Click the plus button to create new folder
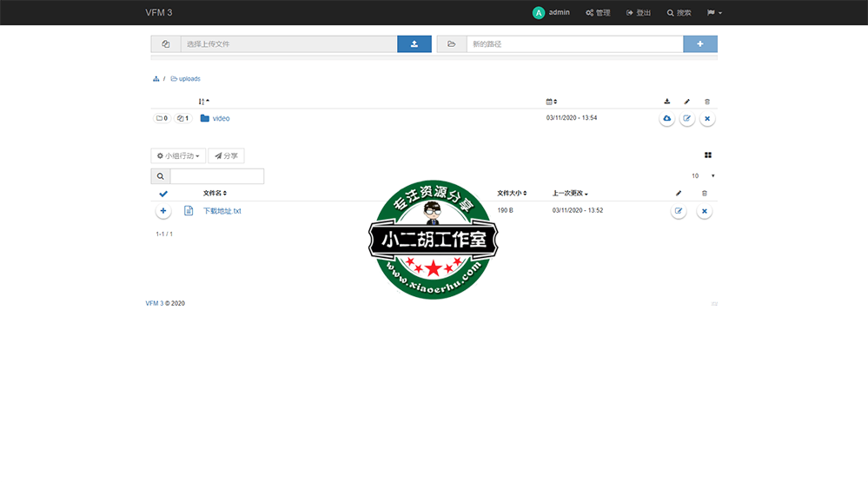 [700, 43]
